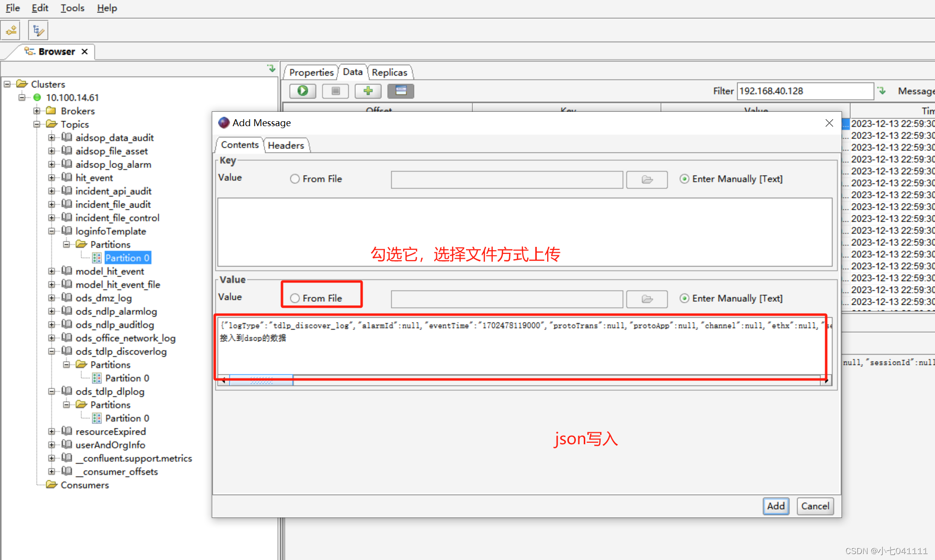
Task: Click the Add button
Action: pyautogui.click(x=776, y=506)
